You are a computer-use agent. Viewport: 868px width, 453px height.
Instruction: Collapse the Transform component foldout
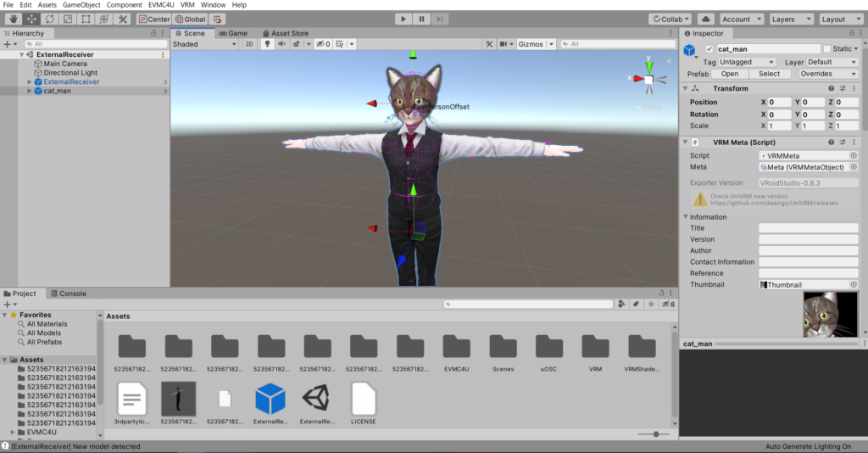(685, 88)
